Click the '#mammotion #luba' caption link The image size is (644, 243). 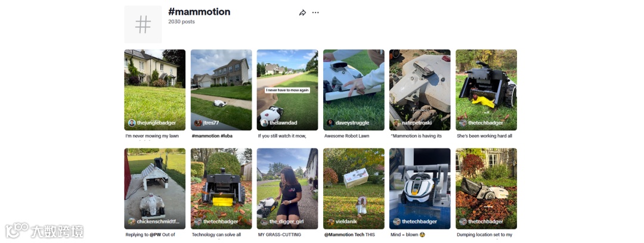(210, 136)
